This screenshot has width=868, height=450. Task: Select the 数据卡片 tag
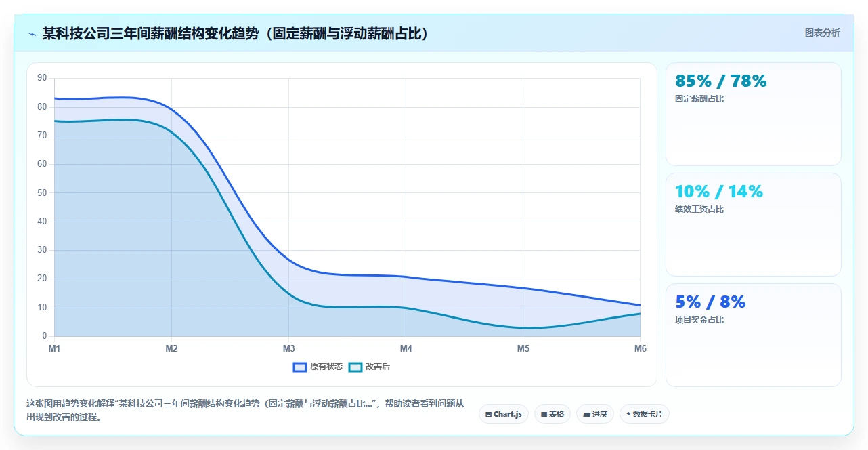[645, 414]
